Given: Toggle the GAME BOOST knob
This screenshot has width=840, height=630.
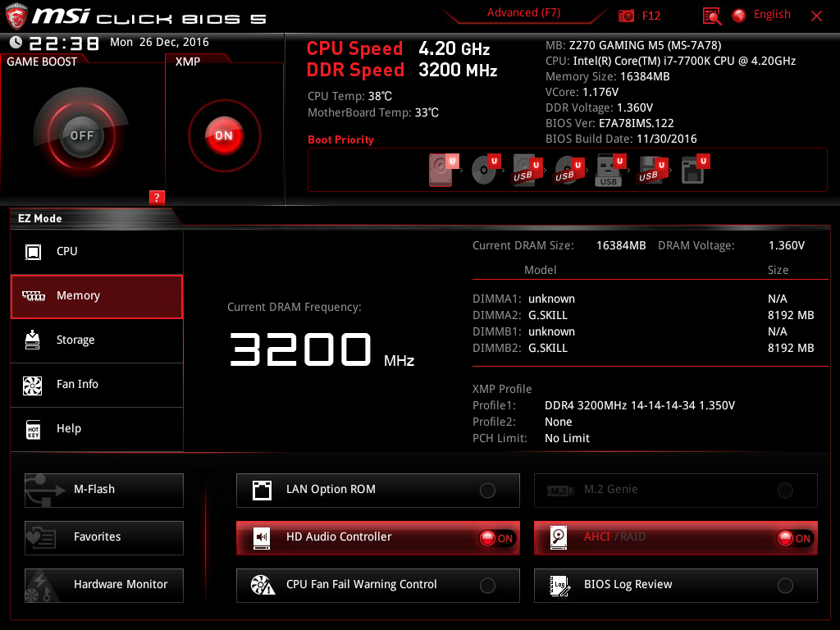Looking at the screenshot, I should coord(81,135).
